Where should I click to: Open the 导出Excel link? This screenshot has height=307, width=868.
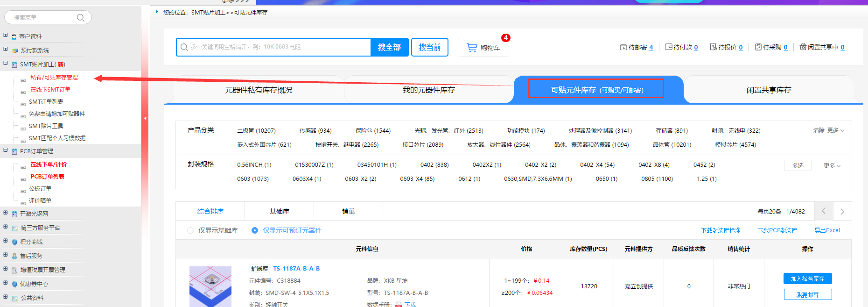pos(827,230)
